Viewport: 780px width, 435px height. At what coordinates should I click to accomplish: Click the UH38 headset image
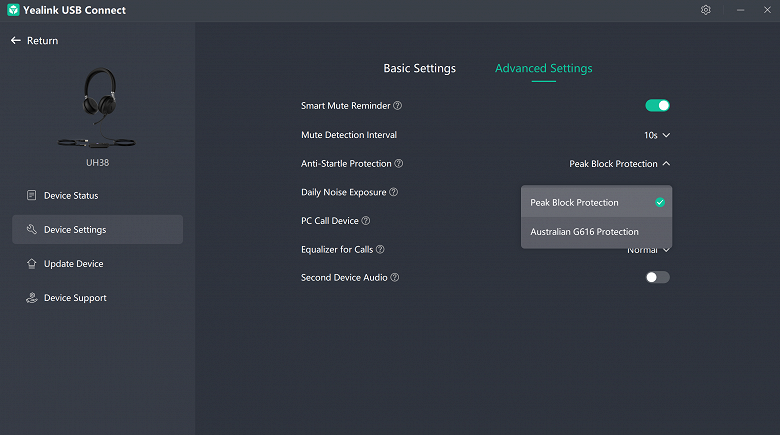tap(97, 108)
